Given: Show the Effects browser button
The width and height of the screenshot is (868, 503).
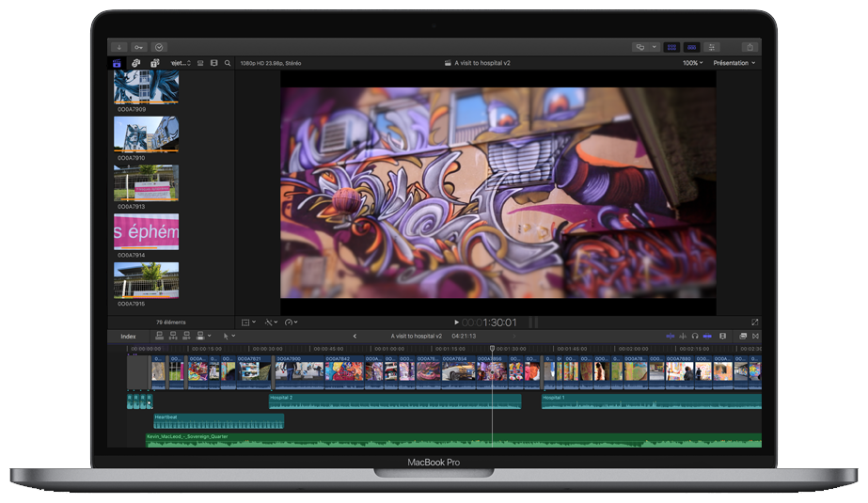Looking at the screenshot, I should (743, 336).
